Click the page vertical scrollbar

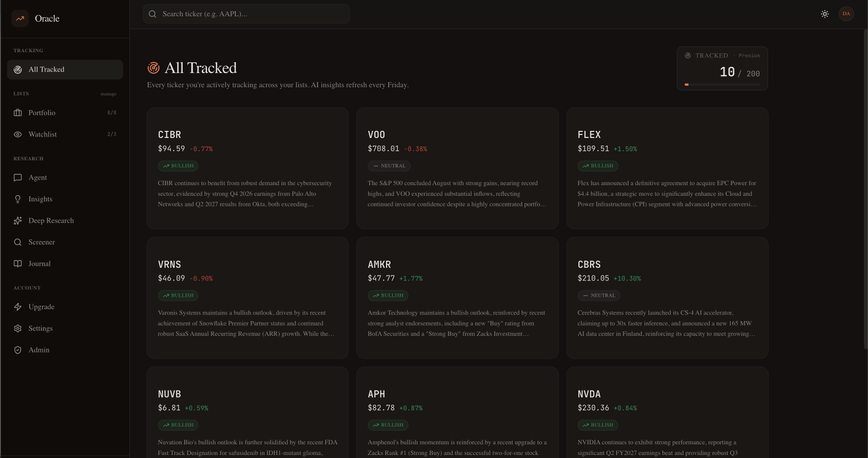(865, 189)
